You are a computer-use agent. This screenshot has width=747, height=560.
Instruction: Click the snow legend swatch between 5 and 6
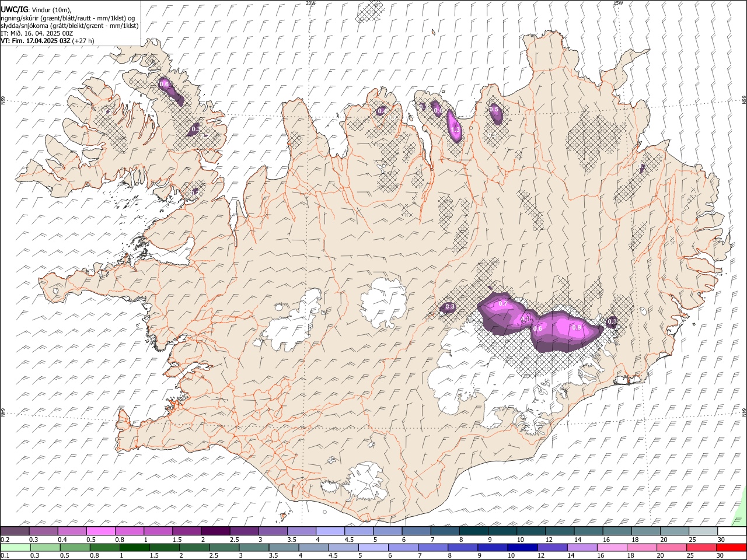click(388, 531)
